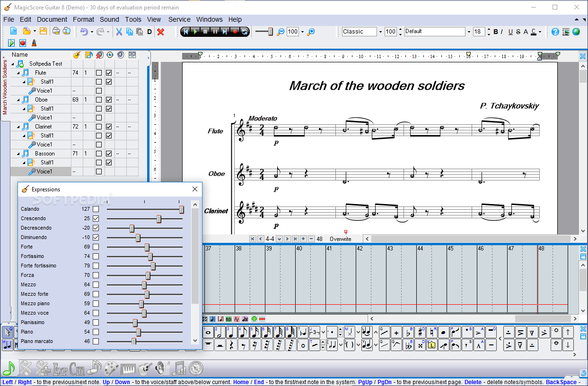Screen dimensions: 588x386
Task: Open the Classic style dropdown
Action: tap(380, 32)
